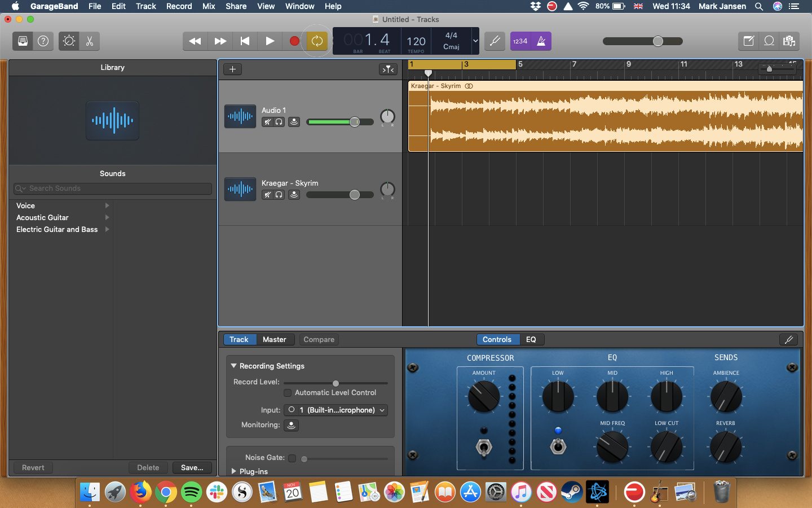Click the Save... button in Library
The height and width of the screenshot is (508, 812).
coord(192,467)
